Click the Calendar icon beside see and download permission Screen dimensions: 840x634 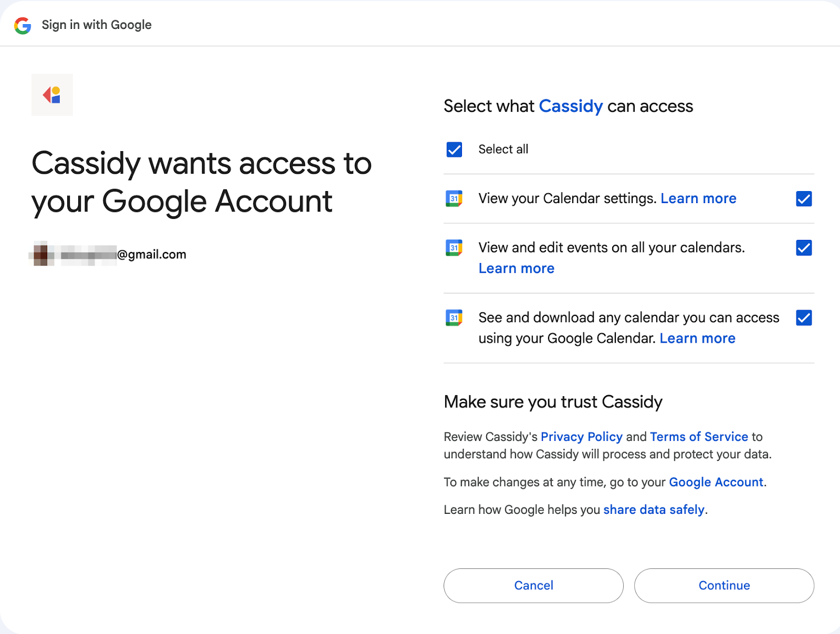[455, 318]
